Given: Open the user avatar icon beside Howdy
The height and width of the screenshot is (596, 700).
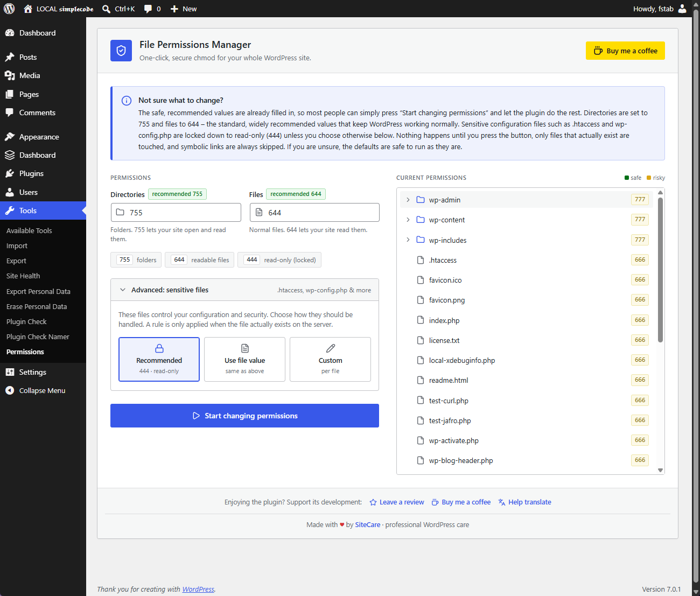Looking at the screenshot, I should coord(682,9).
